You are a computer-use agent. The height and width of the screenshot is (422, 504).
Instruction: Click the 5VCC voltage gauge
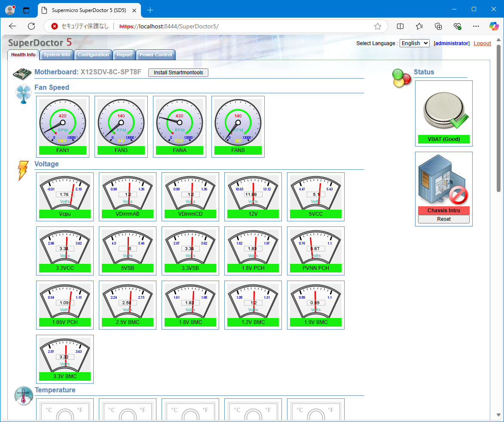tap(316, 193)
